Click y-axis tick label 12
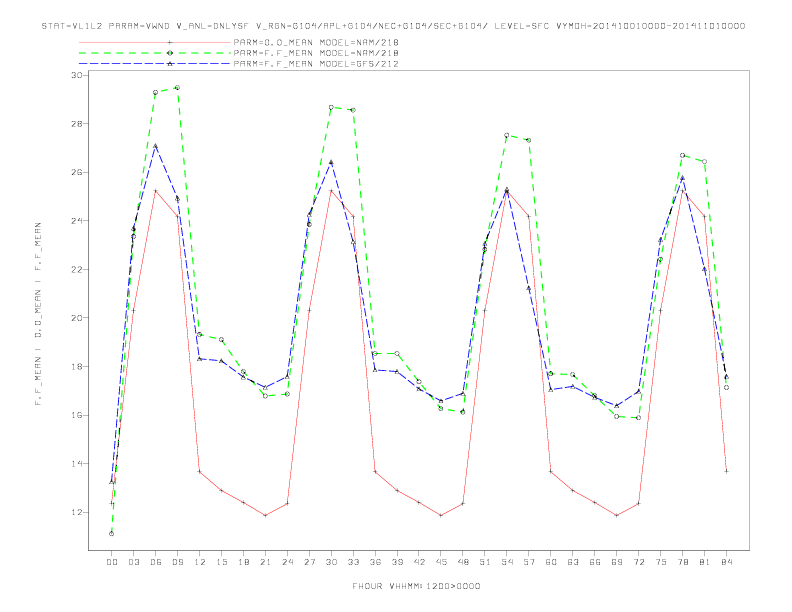 coord(77,513)
